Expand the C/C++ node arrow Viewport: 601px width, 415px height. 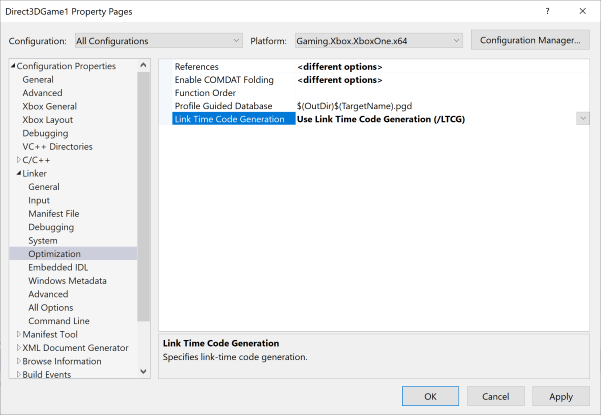pyautogui.click(x=19, y=160)
